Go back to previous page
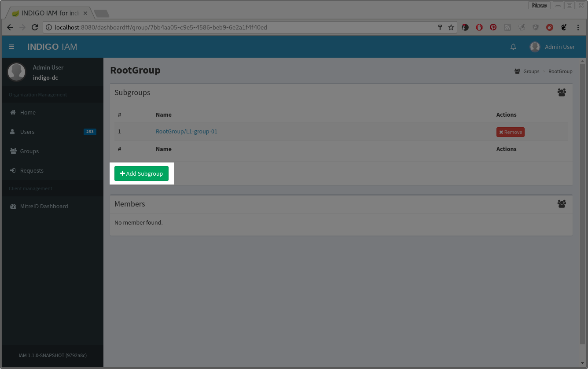The height and width of the screenshot is (369, 588). [x=10, y=27]
